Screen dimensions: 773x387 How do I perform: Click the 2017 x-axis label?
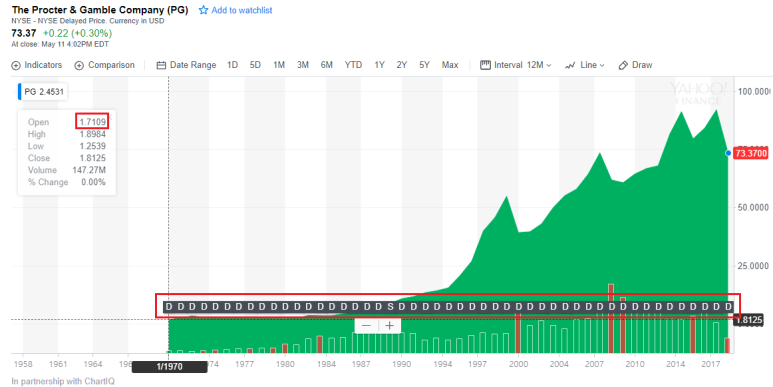pos(710,363)
